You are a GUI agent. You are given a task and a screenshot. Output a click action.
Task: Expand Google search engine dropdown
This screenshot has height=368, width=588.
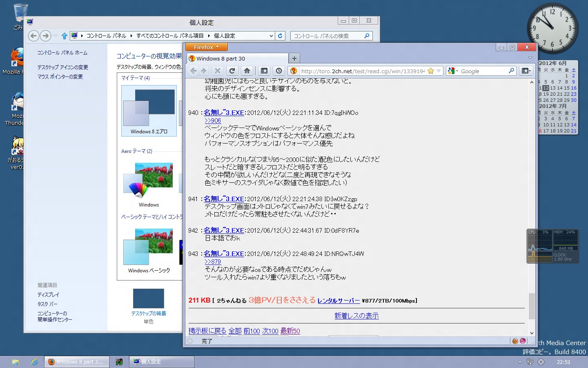(452, 71)
